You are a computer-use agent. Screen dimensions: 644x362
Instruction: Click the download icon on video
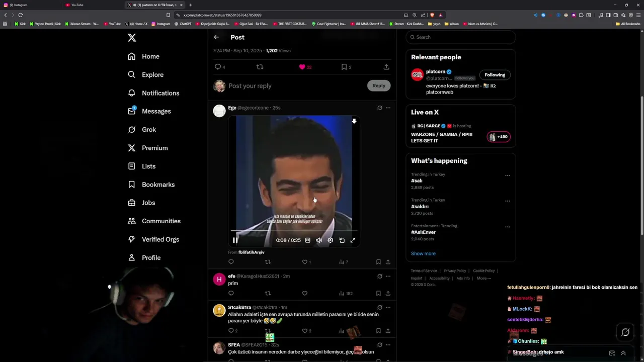(x=354, y=121)
